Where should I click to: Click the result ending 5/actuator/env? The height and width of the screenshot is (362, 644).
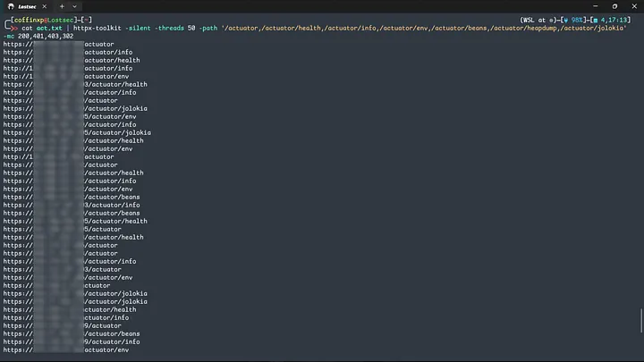[70, 116]
